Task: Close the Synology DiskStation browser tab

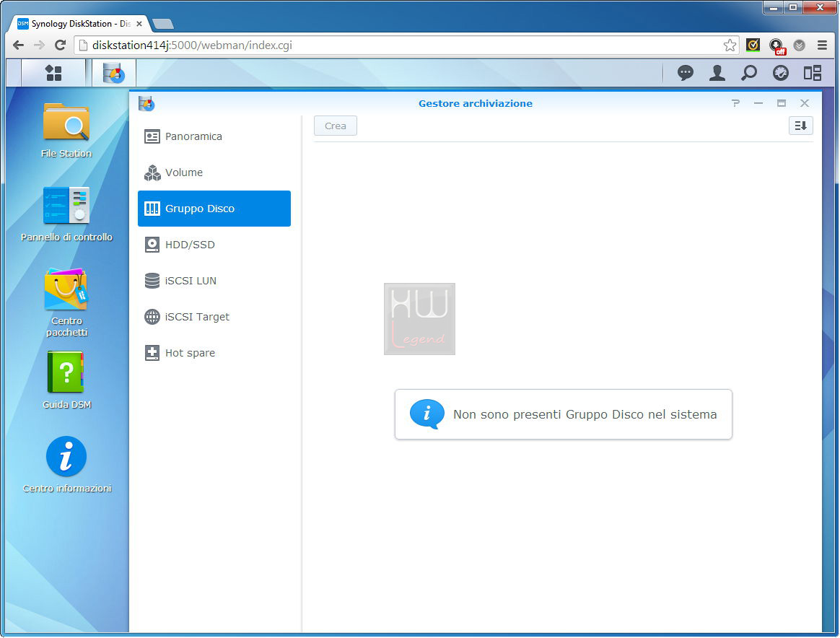Action: coord(139,24)
